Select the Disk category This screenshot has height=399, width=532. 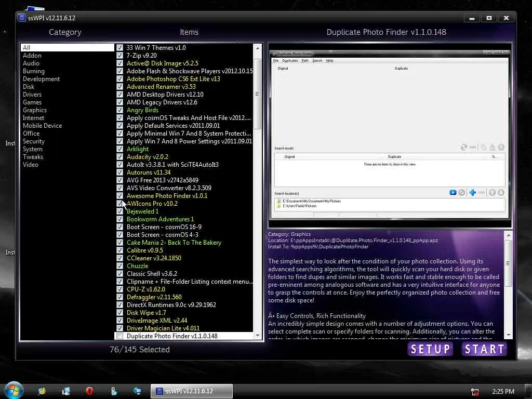click(29, 87)
